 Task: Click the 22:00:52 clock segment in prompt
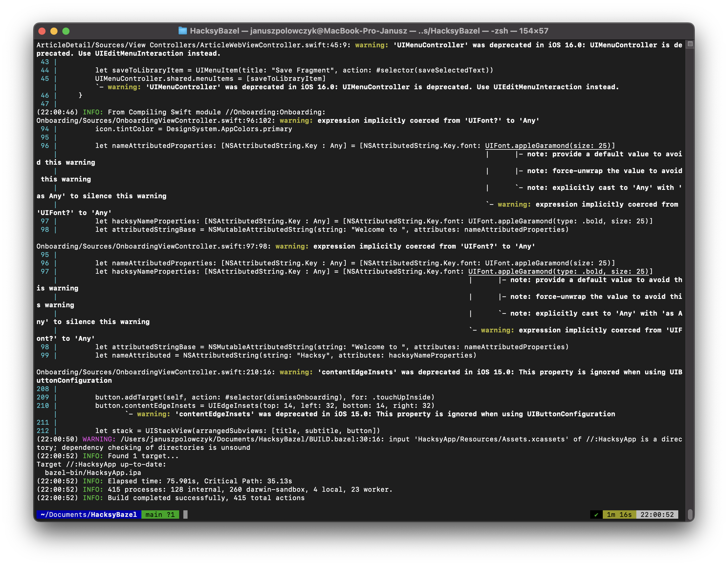(x=657, y=515)
